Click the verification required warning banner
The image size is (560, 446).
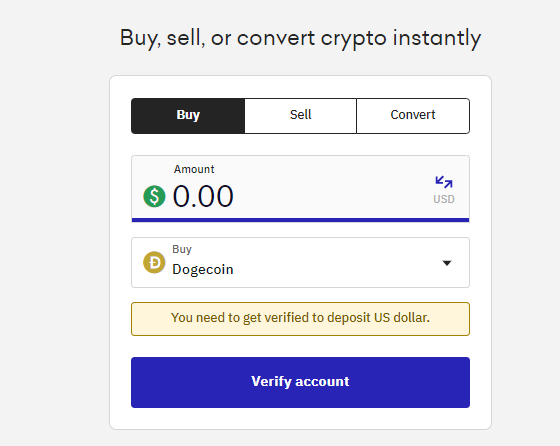pyautogui.click(x=300, y=319)
